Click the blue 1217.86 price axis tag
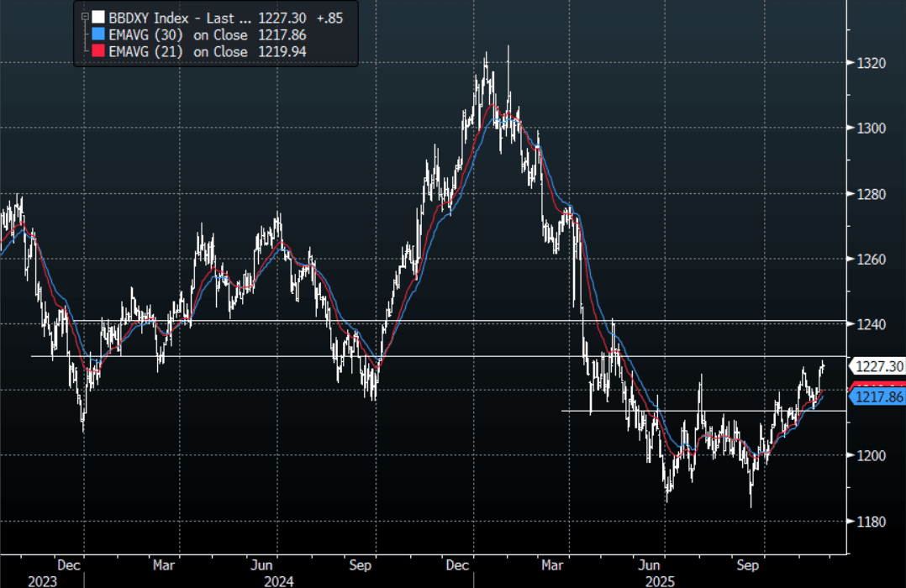 (x=878, y=397)
